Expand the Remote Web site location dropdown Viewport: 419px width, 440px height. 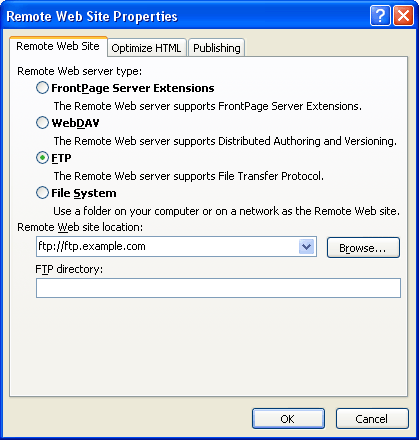[x=307, y=247]
